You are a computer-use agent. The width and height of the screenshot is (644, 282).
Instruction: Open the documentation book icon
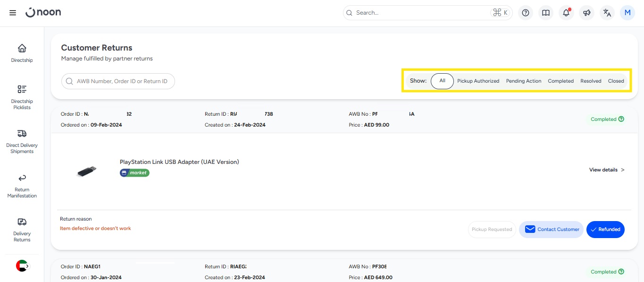click(x=546, y=13)
